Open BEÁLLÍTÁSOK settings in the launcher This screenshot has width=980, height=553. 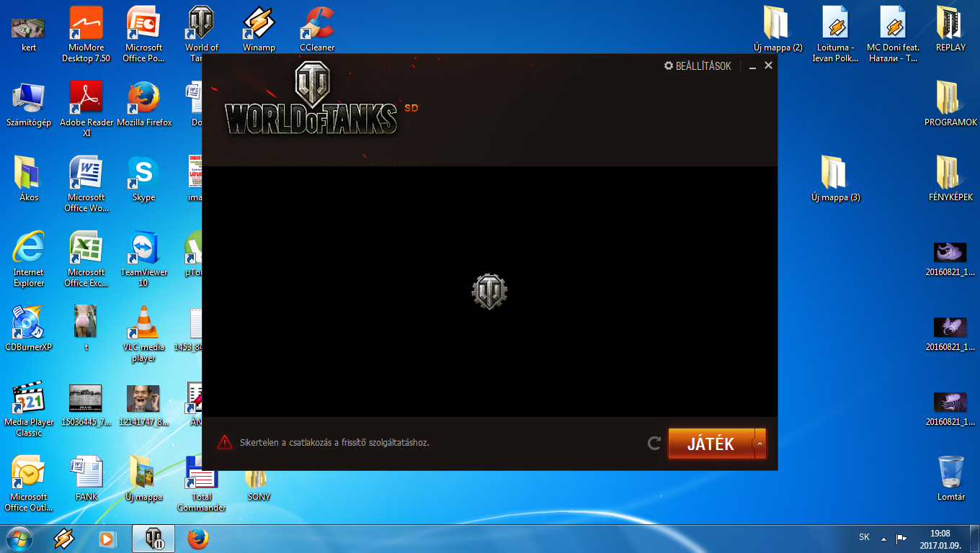698,66
